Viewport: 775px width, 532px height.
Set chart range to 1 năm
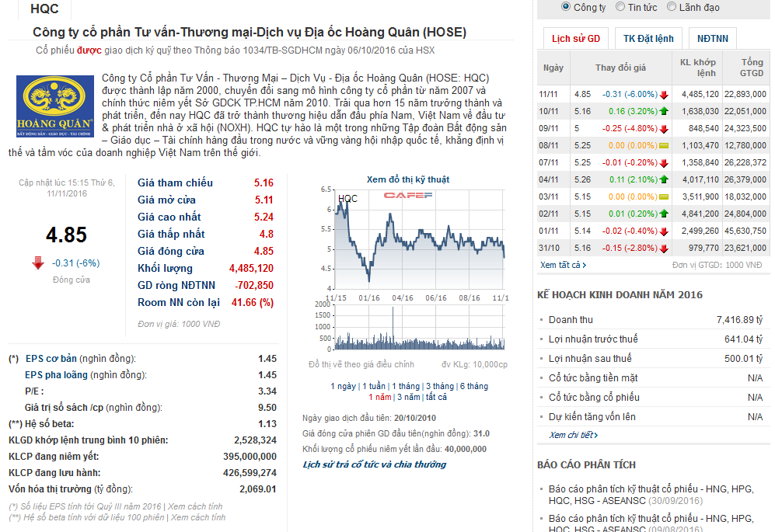(x=379, y=397)
